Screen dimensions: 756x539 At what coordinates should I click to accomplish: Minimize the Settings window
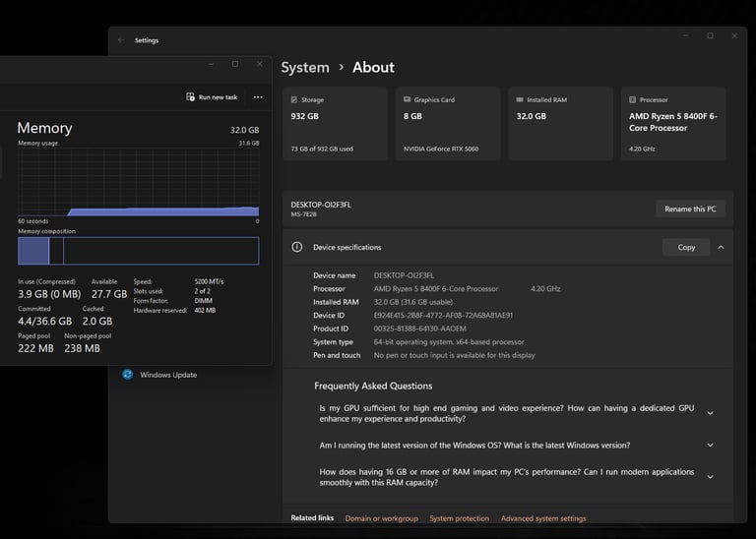click(685, 35)
